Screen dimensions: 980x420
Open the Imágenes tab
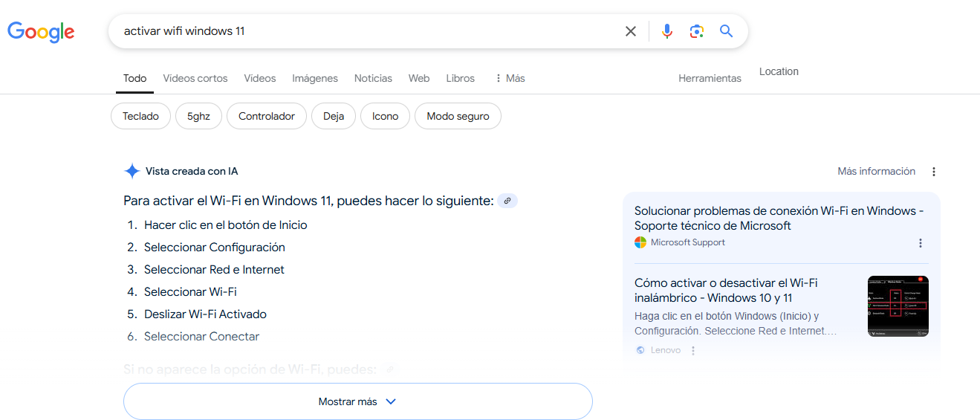point(315,78)
